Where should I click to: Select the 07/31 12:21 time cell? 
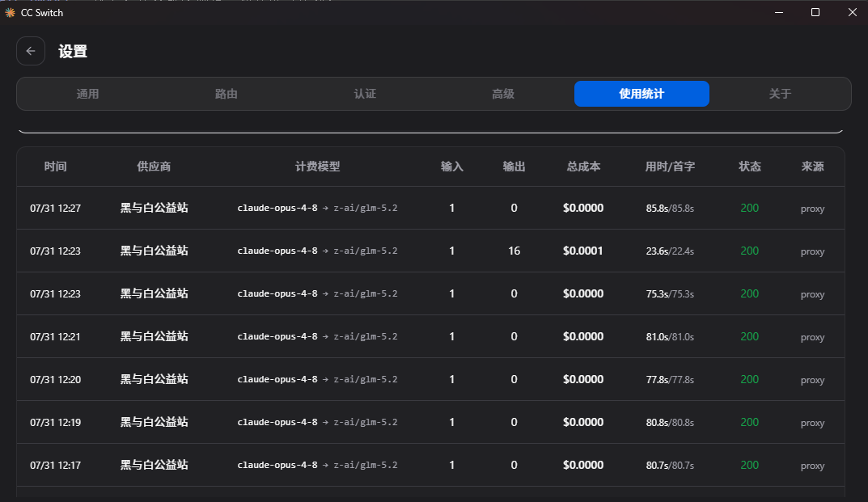(x=55, y=337)
